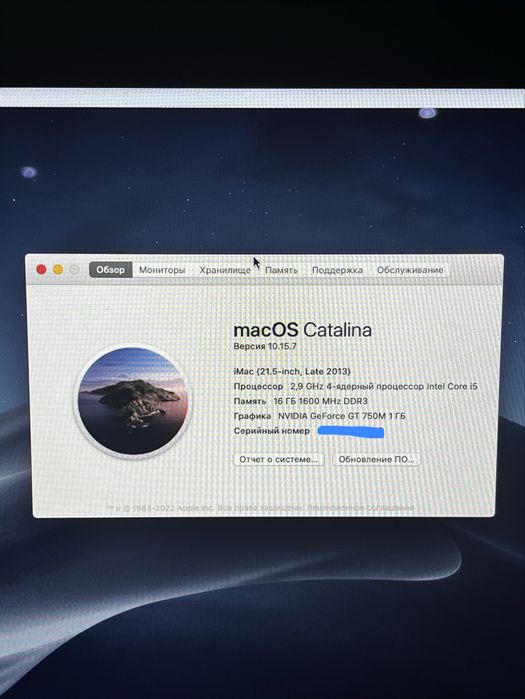Click the Графика NVIDIA GeForce GT 750M line
The image size is (525, 699).
click(x=320, y=416)
